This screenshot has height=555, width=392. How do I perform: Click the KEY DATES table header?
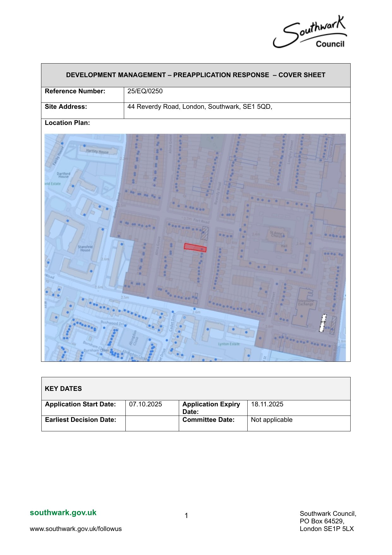(x=63, y=389)
